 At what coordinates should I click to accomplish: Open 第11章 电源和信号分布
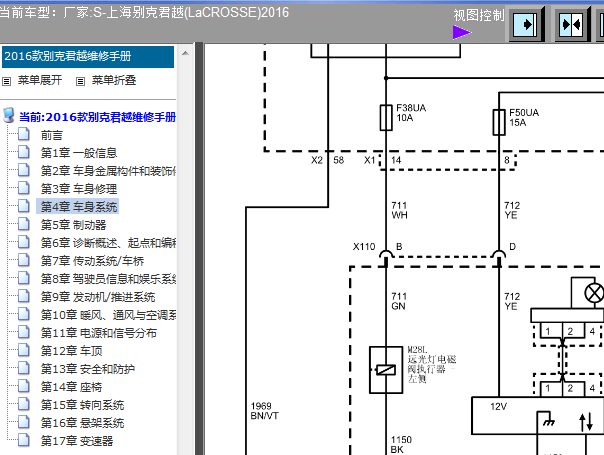point(99,333)
